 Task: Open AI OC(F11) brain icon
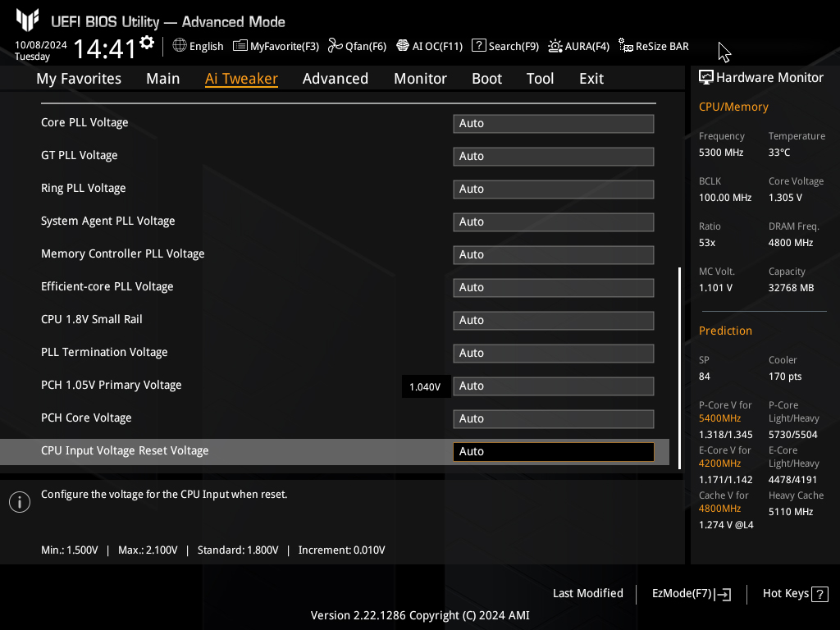pos(403,46)
